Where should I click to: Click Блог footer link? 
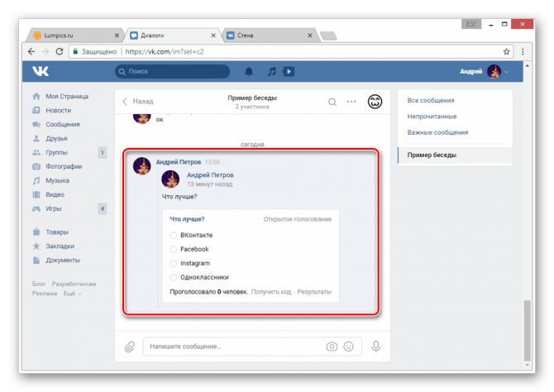pos(39,284)
